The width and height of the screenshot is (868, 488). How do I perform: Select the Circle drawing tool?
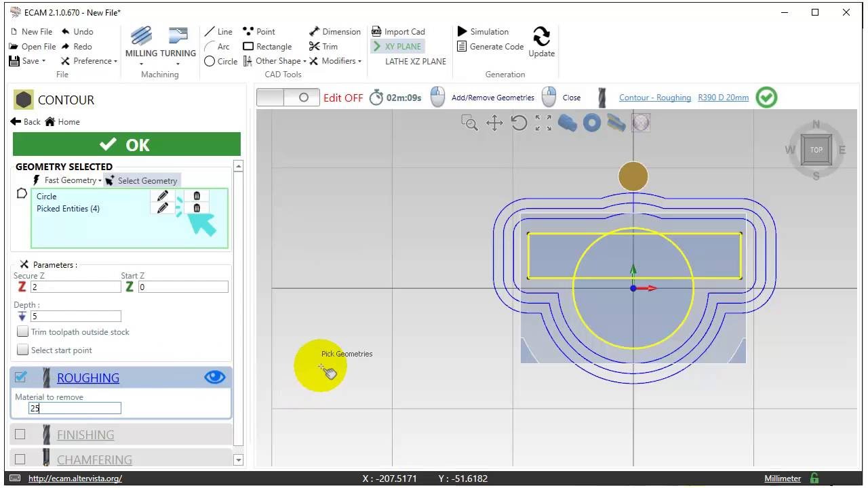click(221, 61)
